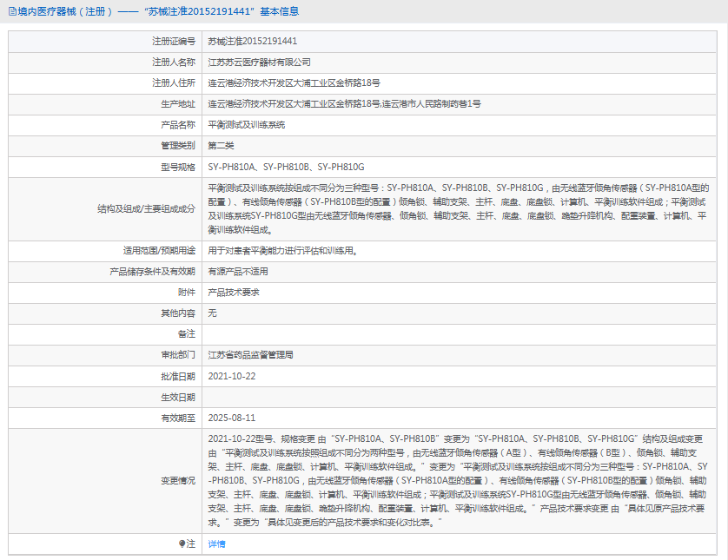The image size is (728, 560).
Task: Select registration number 苏械注准20152191441 value
Action: tap(252, 42)
